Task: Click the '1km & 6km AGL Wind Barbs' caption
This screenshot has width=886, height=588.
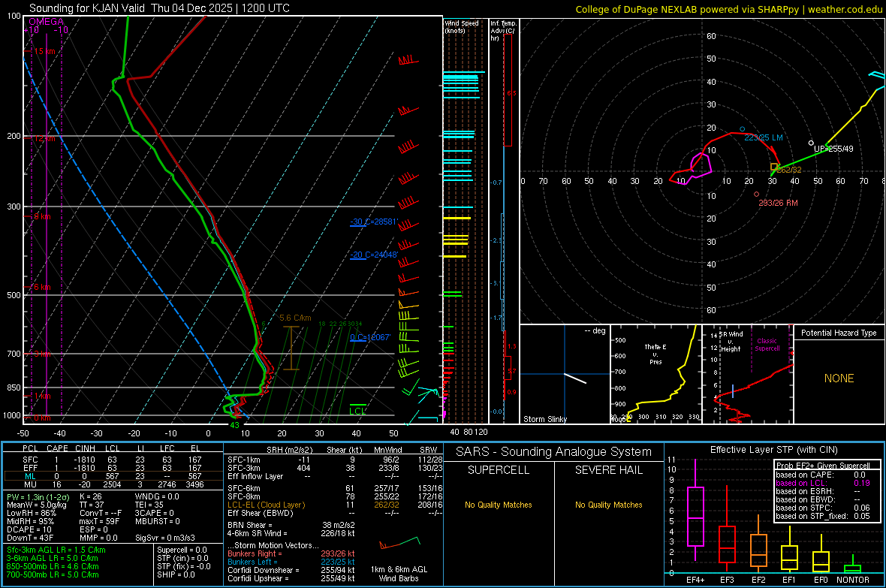Action: pos(399,574)
